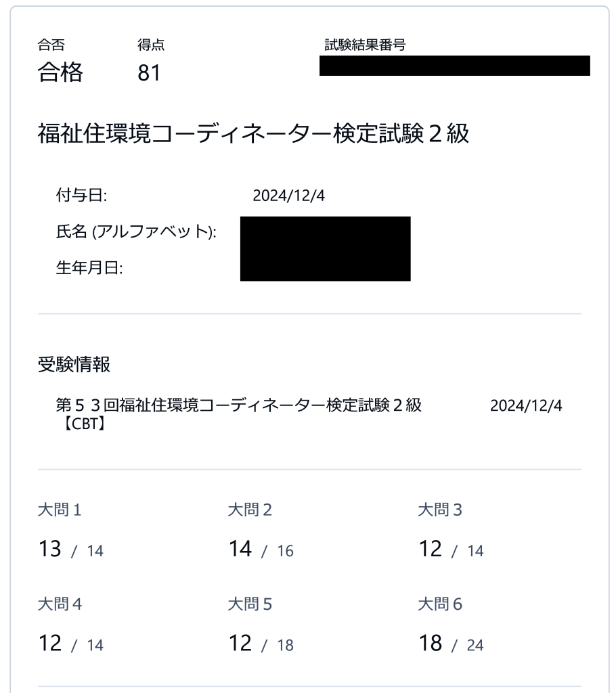Select the 氏名 (アルファベット) label
The image size is (616, 693).
[135, 232]
